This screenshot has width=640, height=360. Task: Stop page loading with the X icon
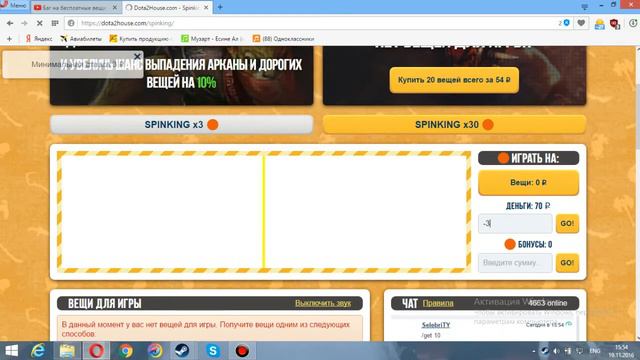40,23
